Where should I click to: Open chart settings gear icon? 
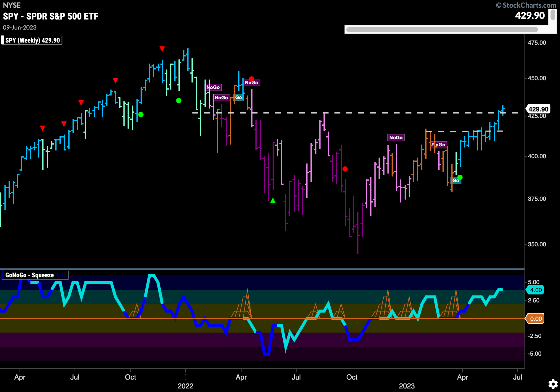pos(553,384)
